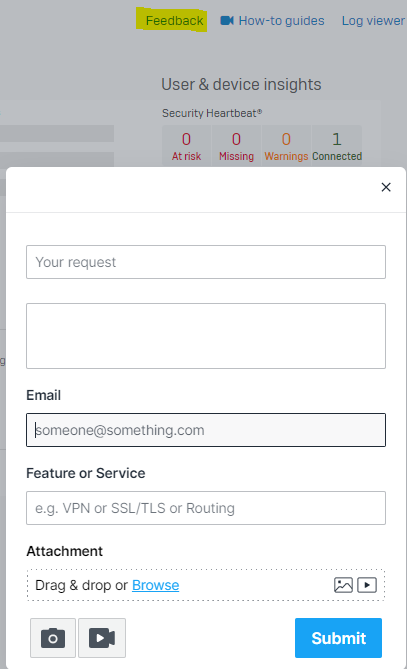Image resolution: width=407 pixels, height=669 pixels.
Task: Click the video attachment play icon
Action: pyautogui.click(x=367, y=585)
